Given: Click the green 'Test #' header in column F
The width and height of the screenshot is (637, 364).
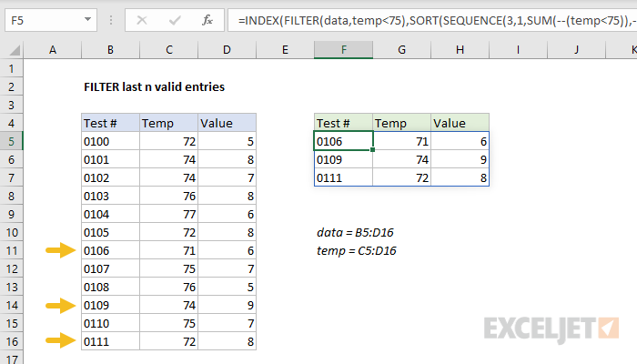Looking at the screenshot, I should (x=343, y=123).
